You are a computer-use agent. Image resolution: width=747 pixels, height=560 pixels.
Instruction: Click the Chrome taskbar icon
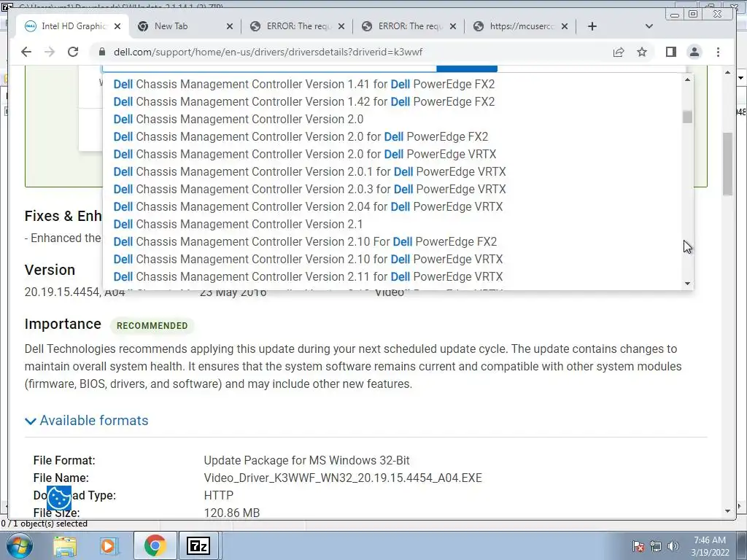[x=155, y=545]
